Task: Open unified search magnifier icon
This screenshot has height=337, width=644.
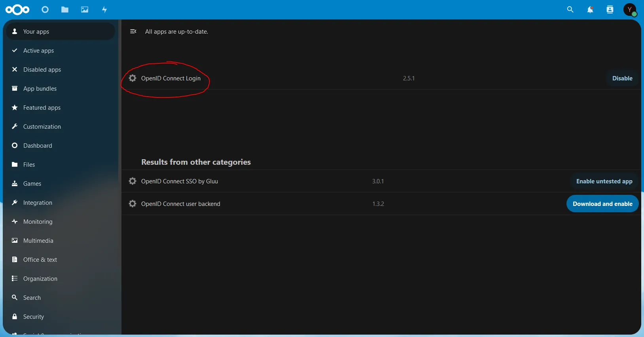Action: 570,10
